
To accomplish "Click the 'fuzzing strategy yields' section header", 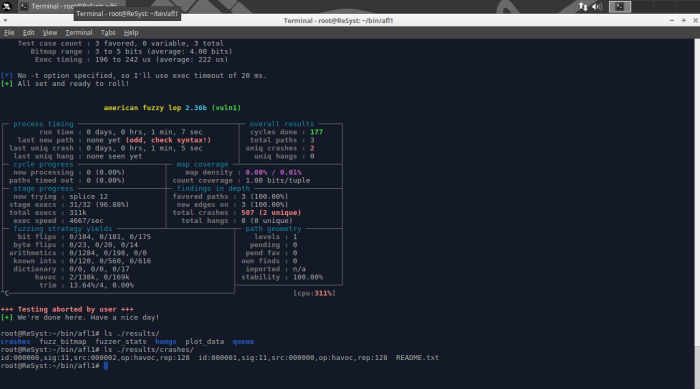I will pos(62,229).
